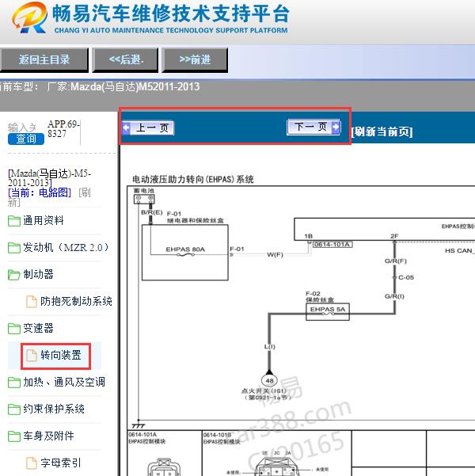The height and width of the screenshot is (476, 475).
Task: Click the folder icon beside 车身及附件
Action: 14,436
